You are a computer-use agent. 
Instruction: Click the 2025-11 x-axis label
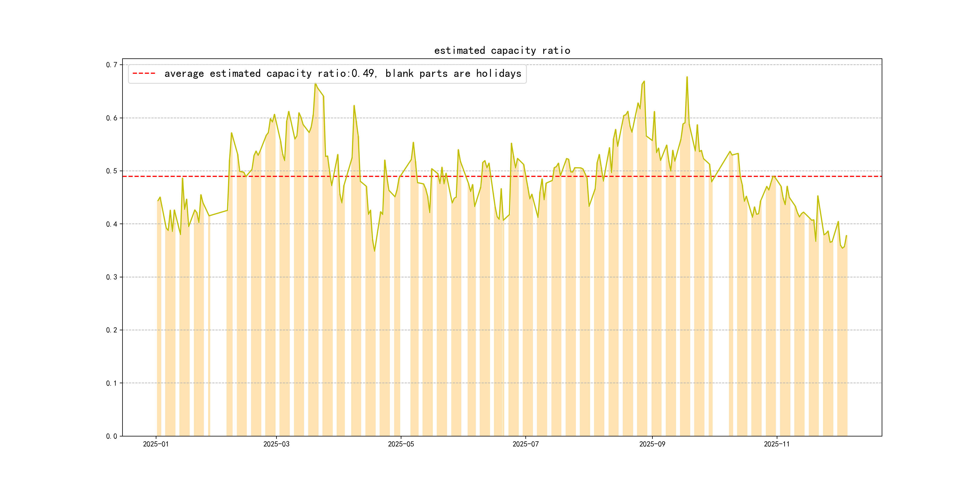(776, 444)
